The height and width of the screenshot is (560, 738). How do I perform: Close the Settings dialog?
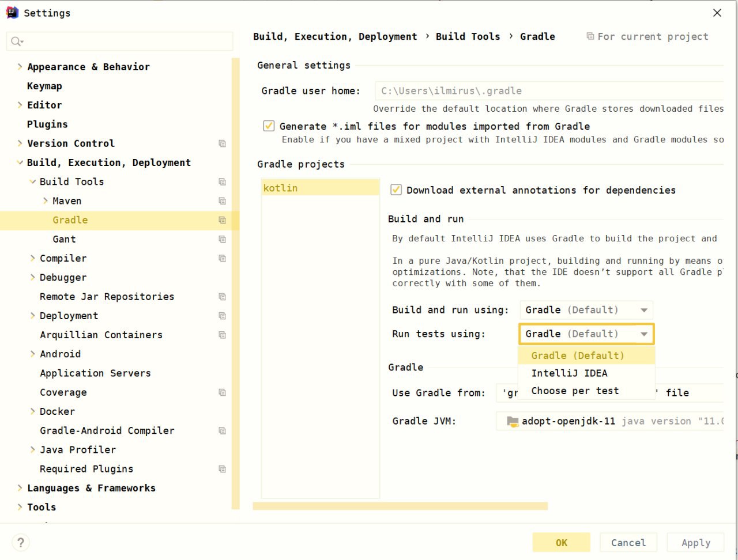[717, 13]
